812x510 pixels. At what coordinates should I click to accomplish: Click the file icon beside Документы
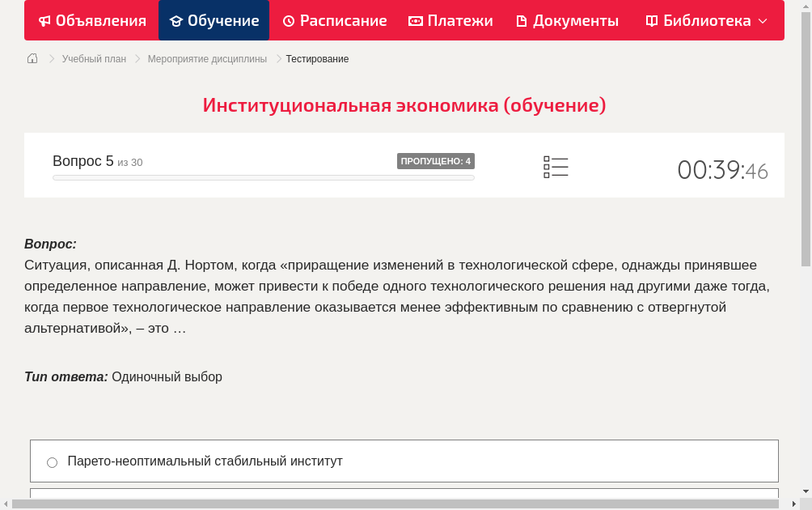(x=522, y=21)
